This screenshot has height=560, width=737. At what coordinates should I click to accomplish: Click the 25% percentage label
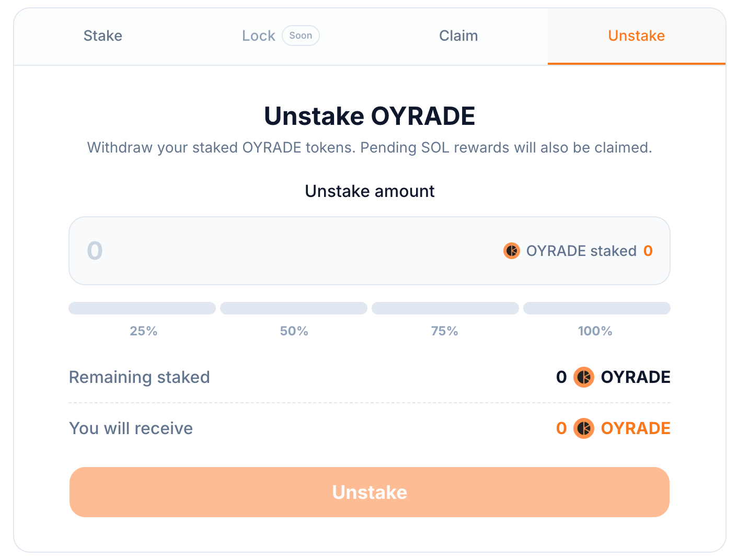(x=143, y=331)
